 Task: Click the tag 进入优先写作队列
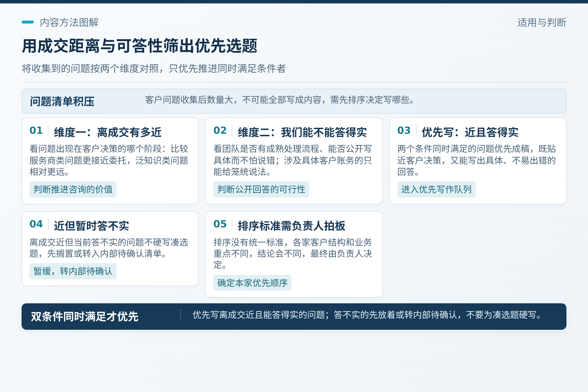436,189
